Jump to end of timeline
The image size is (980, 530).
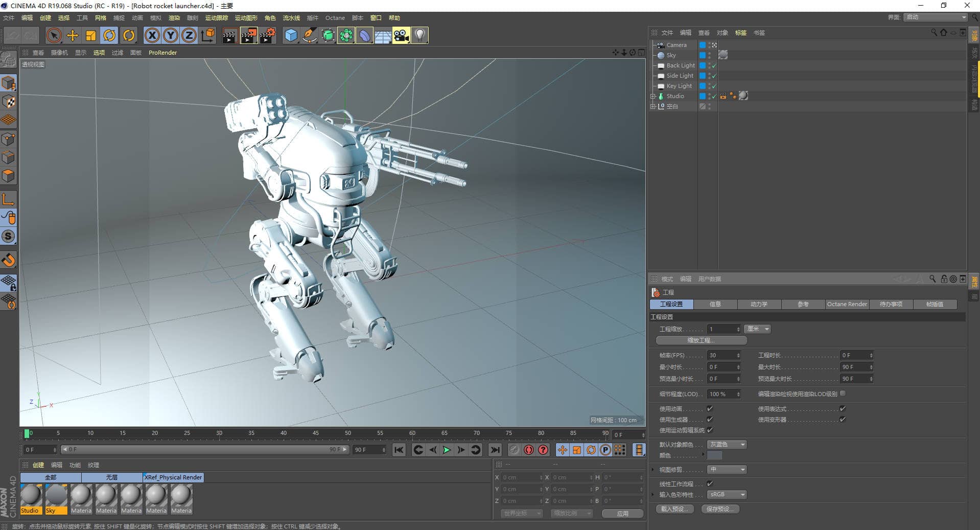[495, 450]
